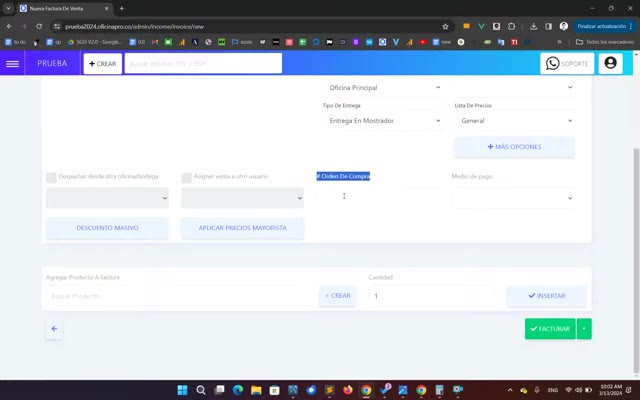640x400 pixels.
Task: Open the empty dropdown beside Oficina Principal
Action: (x=515, y=87)
